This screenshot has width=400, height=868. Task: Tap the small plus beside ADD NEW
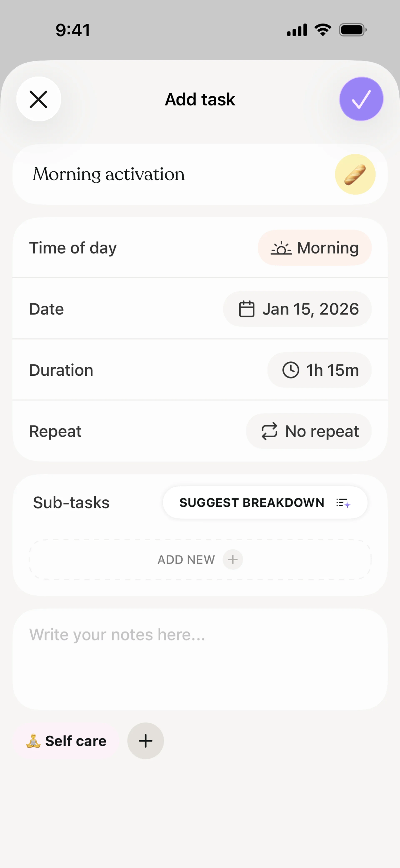[233, 560]
